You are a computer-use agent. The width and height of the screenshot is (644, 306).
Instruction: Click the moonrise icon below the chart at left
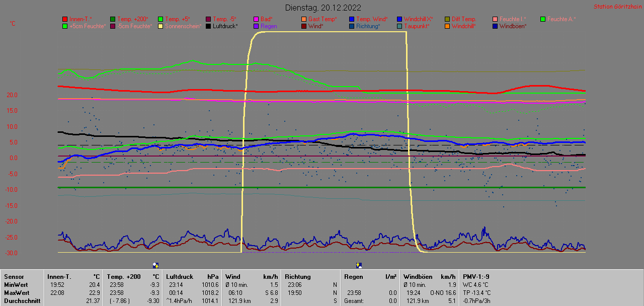(156, 265)
